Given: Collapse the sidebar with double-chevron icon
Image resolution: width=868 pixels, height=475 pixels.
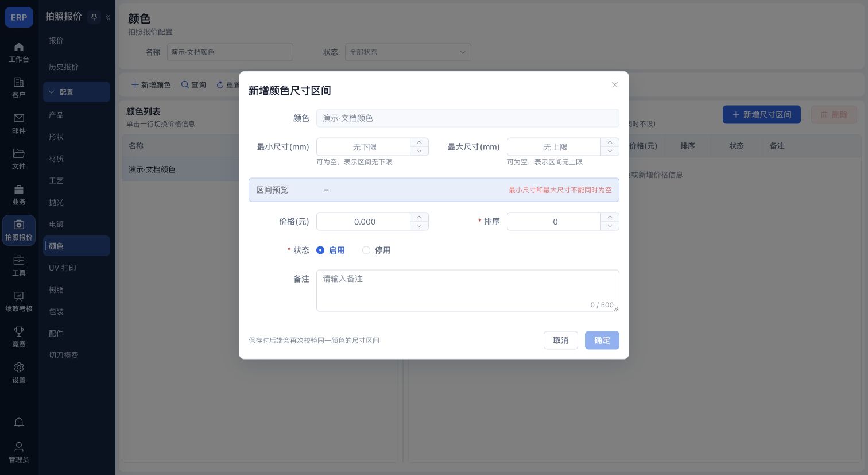Looking at the screenshot, I should 108,17.
